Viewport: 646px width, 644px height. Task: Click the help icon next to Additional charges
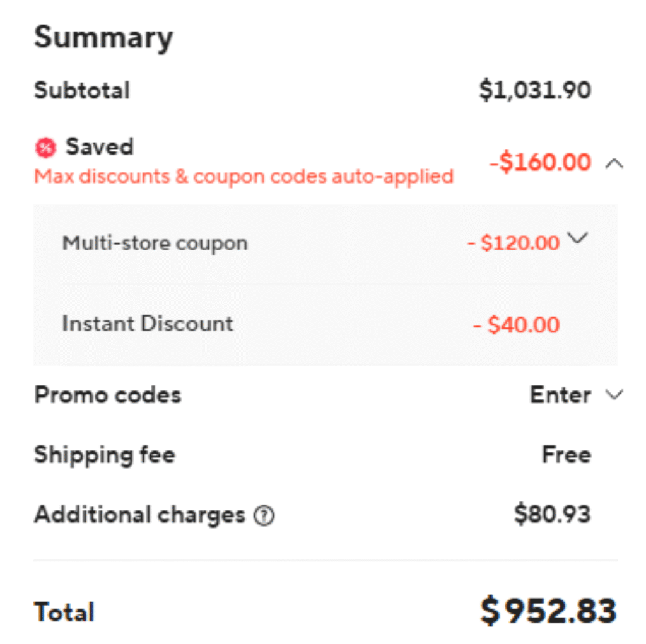[264, 517]
